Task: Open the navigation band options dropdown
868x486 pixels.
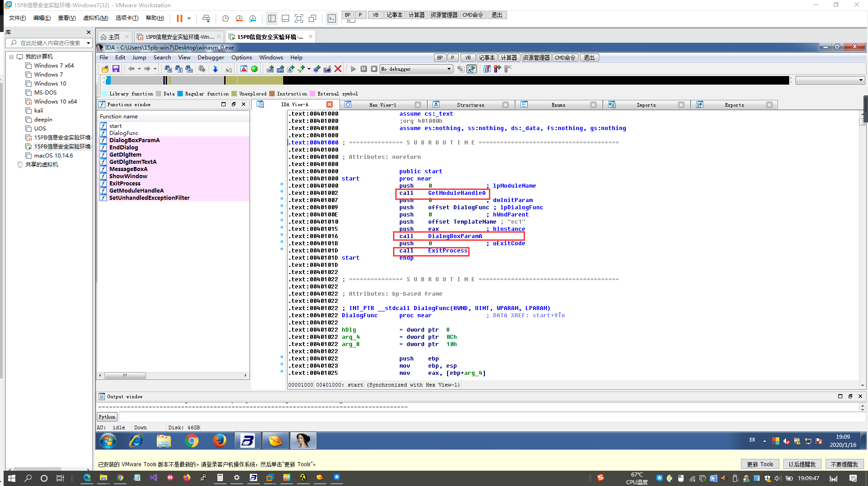Action: pos(830,80)
